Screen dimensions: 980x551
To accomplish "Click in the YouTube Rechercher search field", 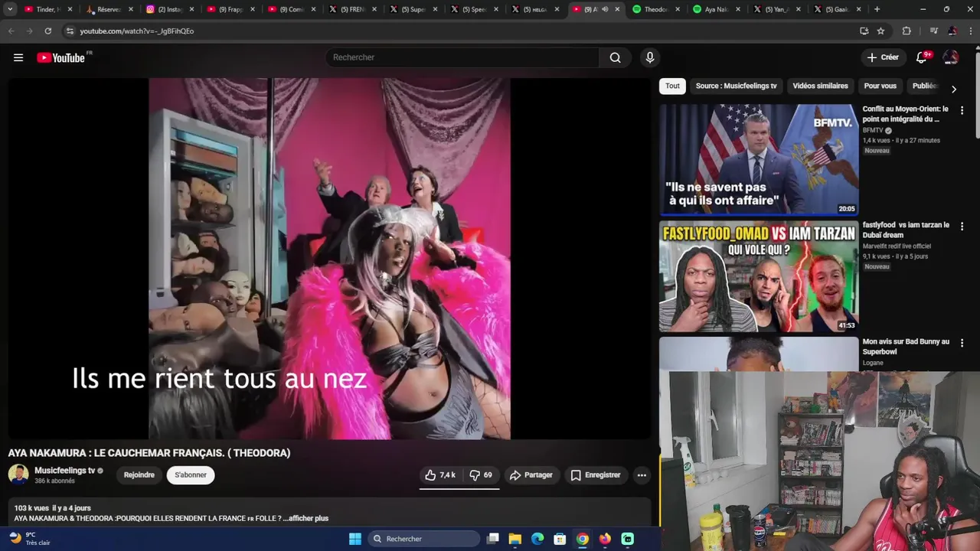I will (x=462, y=57).
